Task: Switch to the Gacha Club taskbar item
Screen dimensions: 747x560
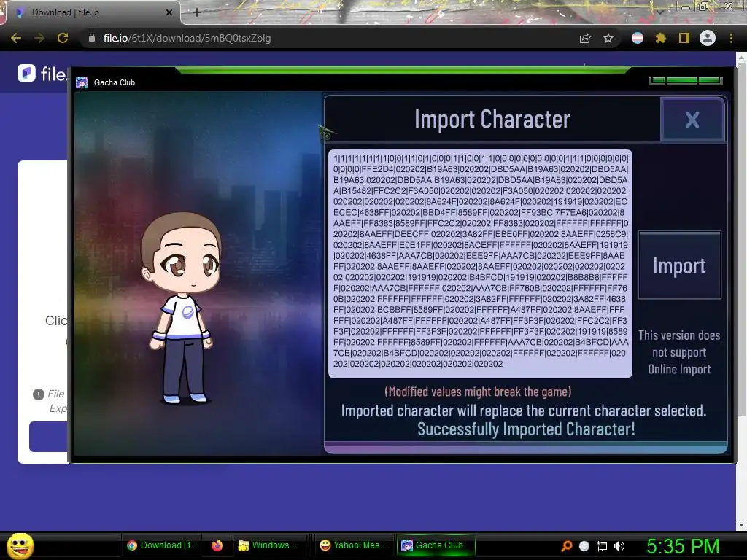Action: click(436, 545)
